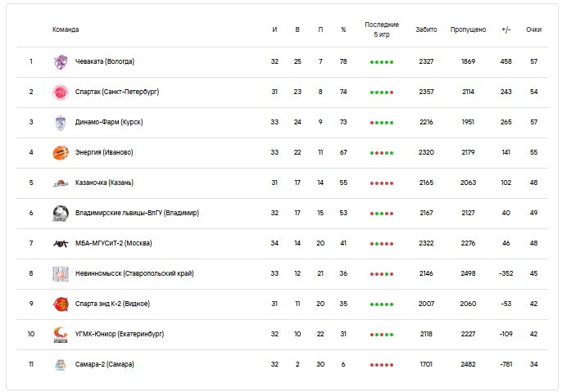The width and height of the screenshot is (562, 392).
Task: Click Самара-2's last-5-games indicator dots
Action: coord(382,365)
